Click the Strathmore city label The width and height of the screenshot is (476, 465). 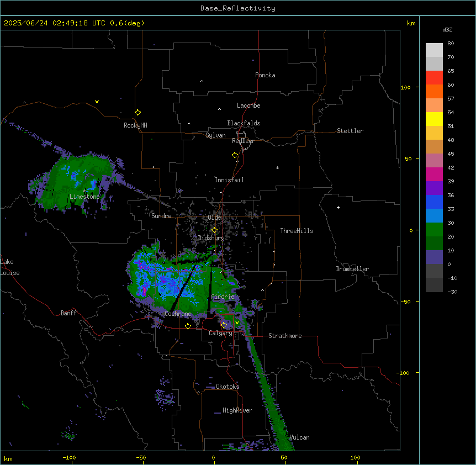[x=285, y=336]
